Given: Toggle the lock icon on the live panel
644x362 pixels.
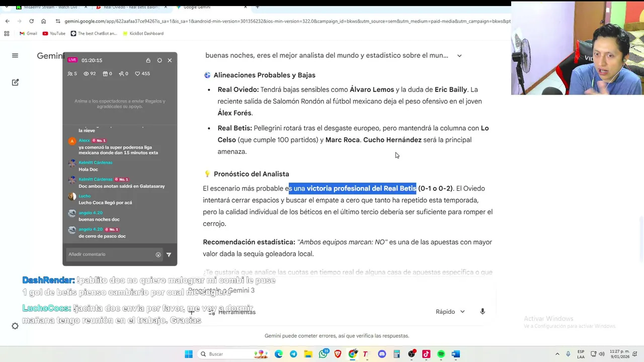Looking at the screenshot, I should (148, 60).
